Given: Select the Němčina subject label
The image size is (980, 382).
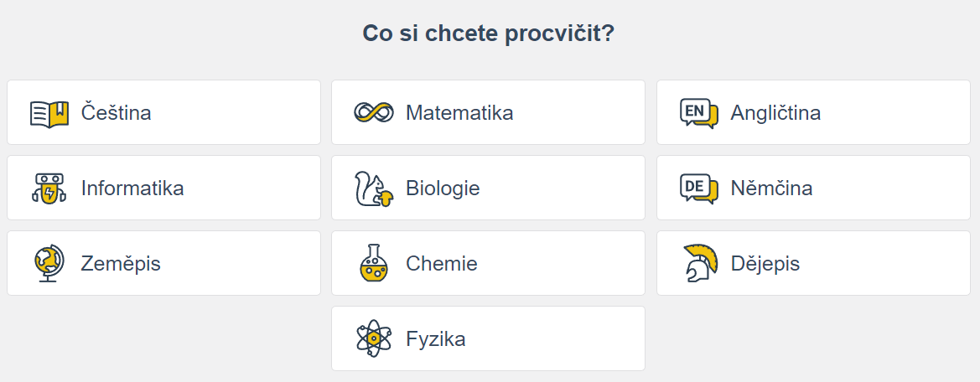Looking at the screenshot, I should 771,188.
